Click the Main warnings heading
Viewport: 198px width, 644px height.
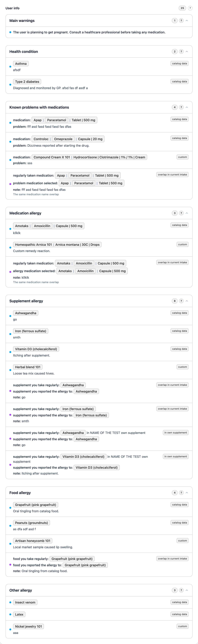point(22,21)
